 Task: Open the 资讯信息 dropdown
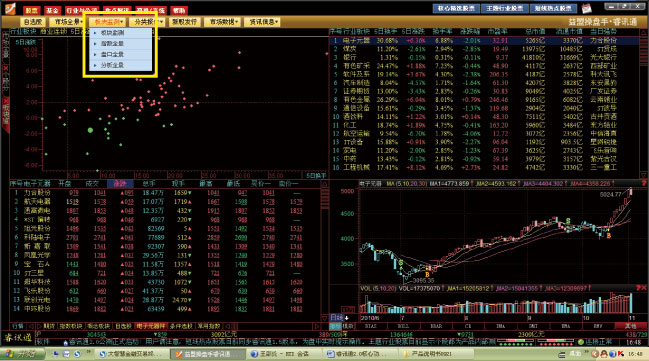pyautogui.click(x=262, y=22)
